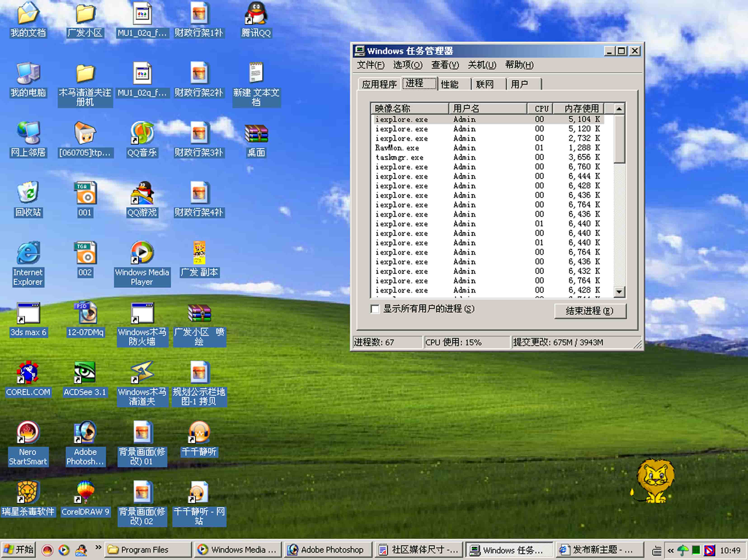This screenshot has height=560, width=748.
Task: Expand quick launch overflow double arrow
Action: tap(98, 547)
